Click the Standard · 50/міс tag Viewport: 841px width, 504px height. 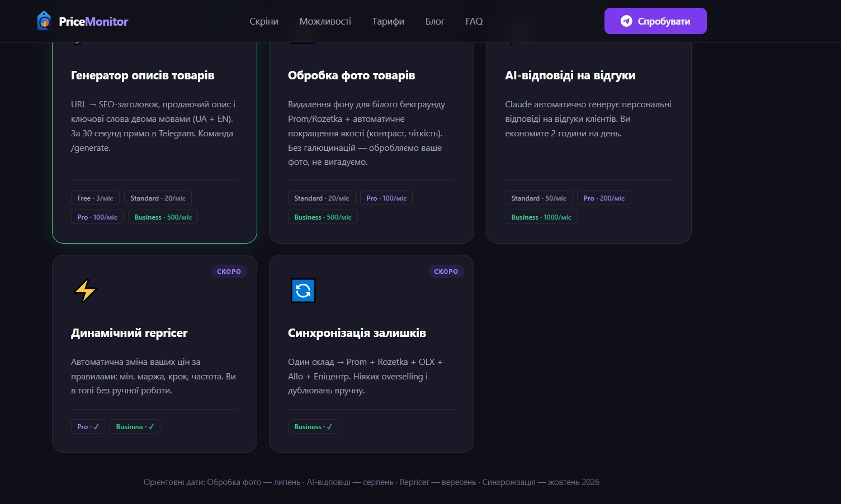click(538, 198)
